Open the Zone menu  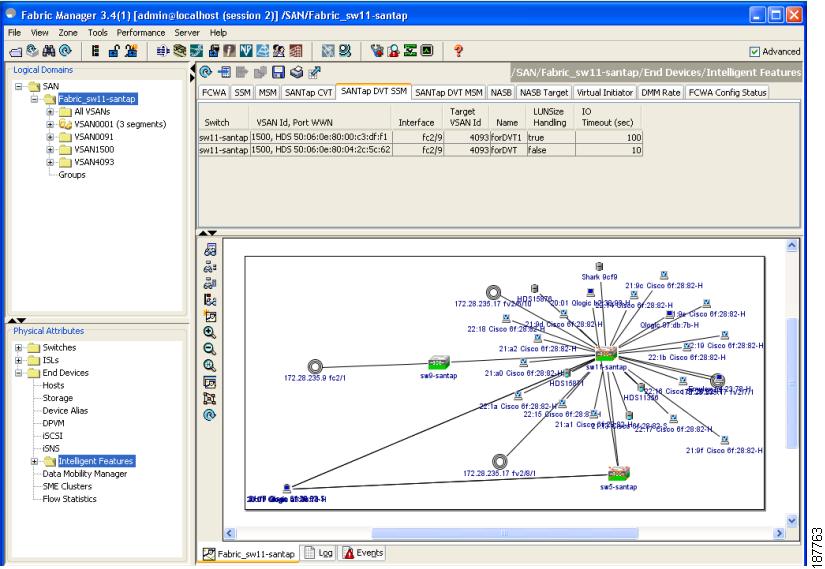[70, 33]
